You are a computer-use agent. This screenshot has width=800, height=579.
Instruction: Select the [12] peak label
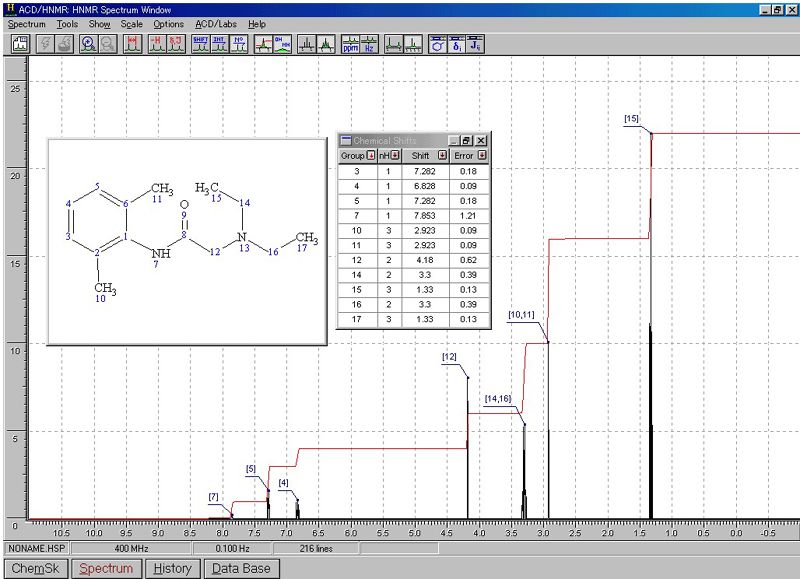(449, 357)
